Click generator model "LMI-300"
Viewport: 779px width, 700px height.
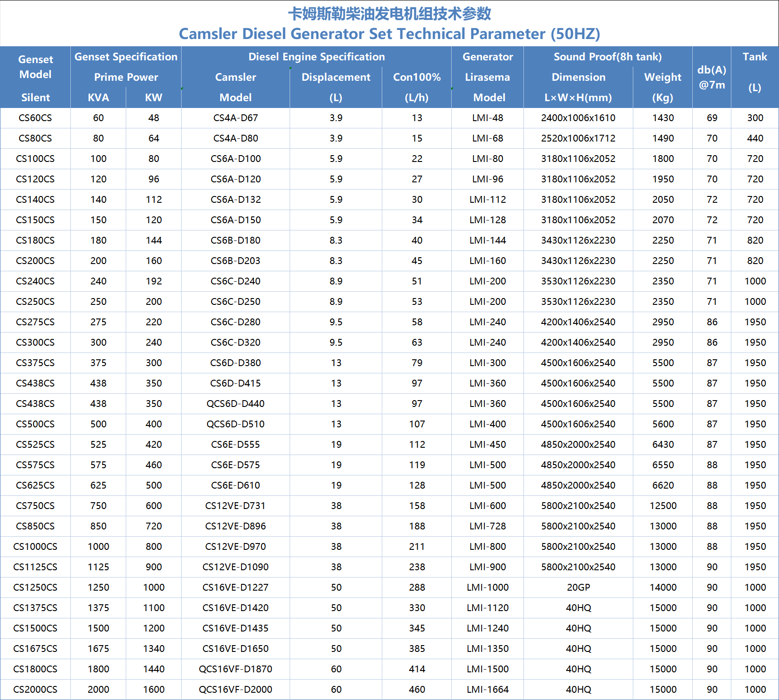point(488,363)
